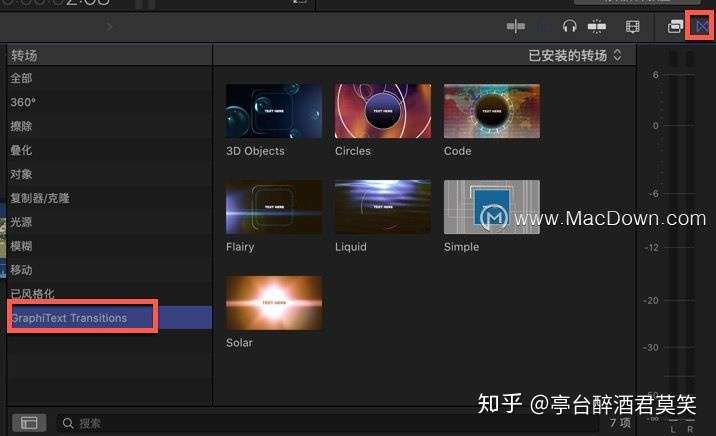Click the 3D Objects label text
The height and width of the screenshot is (436, 716).
pyautogui.click(x=255, y=151)
